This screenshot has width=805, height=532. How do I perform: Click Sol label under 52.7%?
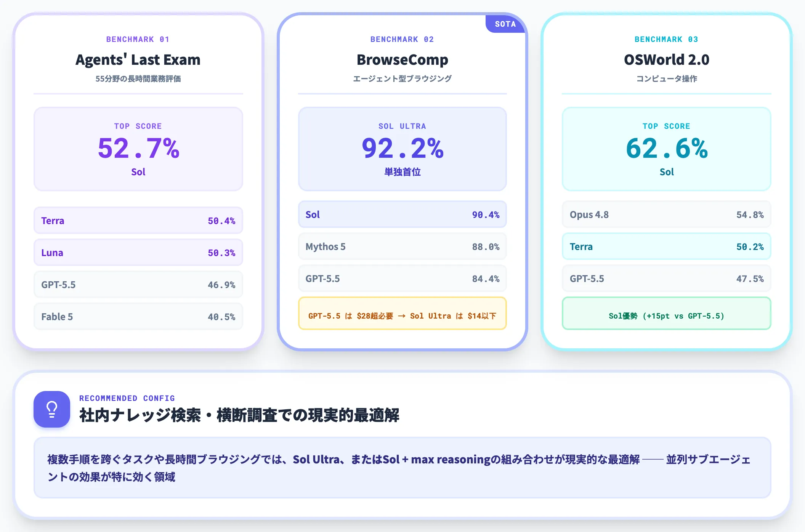tap(138, 172)
